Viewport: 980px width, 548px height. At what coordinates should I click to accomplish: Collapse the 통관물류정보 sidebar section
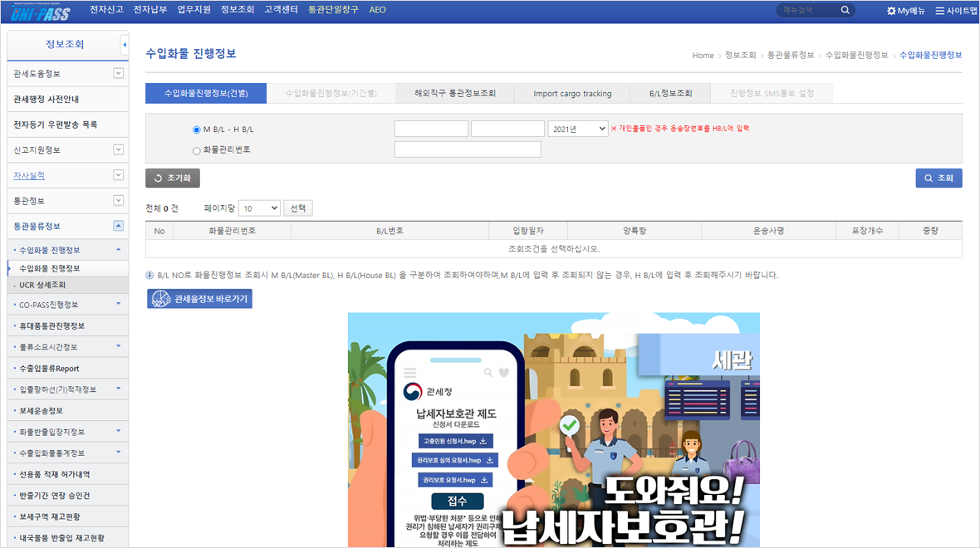click(118, 226)
